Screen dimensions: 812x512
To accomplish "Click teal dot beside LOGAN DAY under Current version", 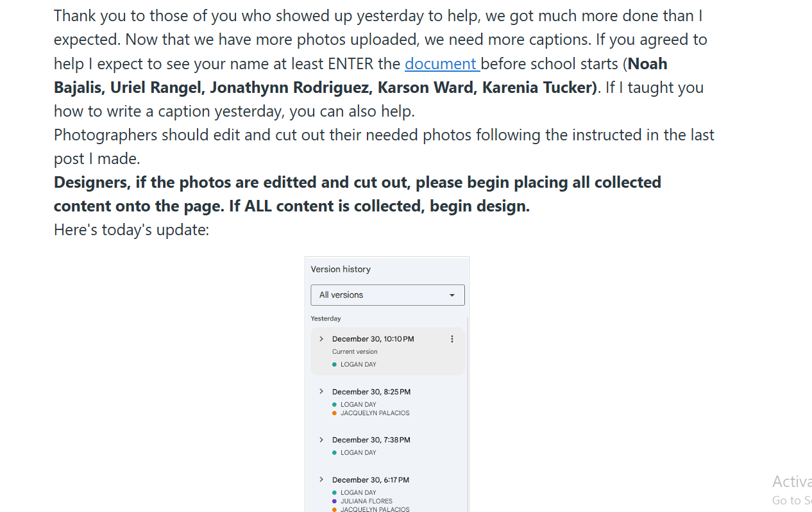I will 334,365.
